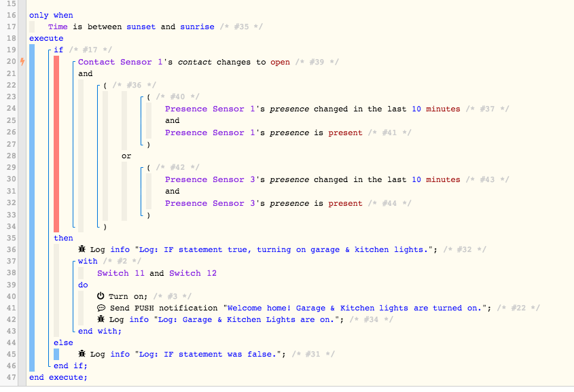Click the power icon beside Turn on
This screenshot has height=392, width=574.
click(x=101, y=296)
